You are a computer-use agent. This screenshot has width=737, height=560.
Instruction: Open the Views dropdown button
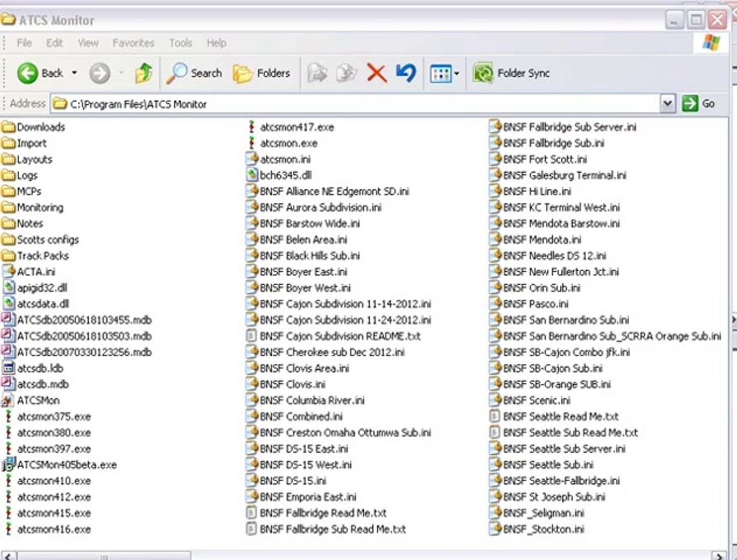click(x=445, y=74)
